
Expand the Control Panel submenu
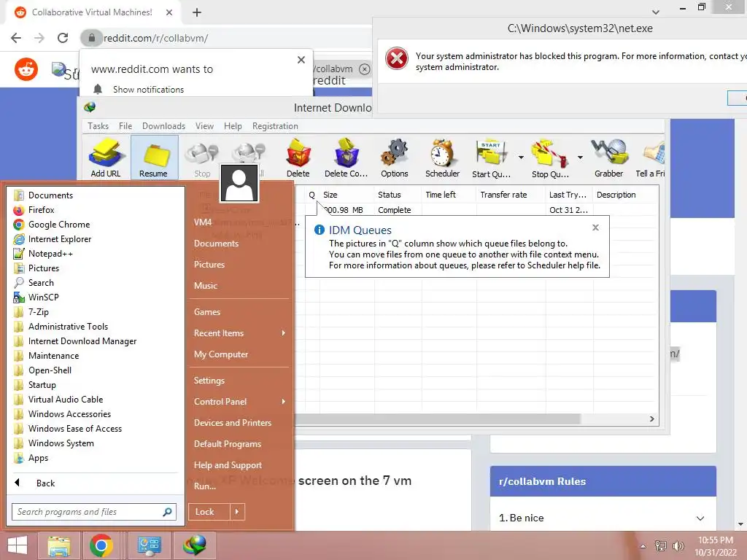284,402
